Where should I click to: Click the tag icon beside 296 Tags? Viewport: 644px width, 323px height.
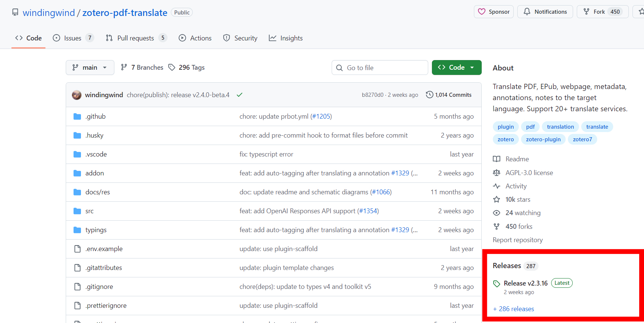click(172, 67)
